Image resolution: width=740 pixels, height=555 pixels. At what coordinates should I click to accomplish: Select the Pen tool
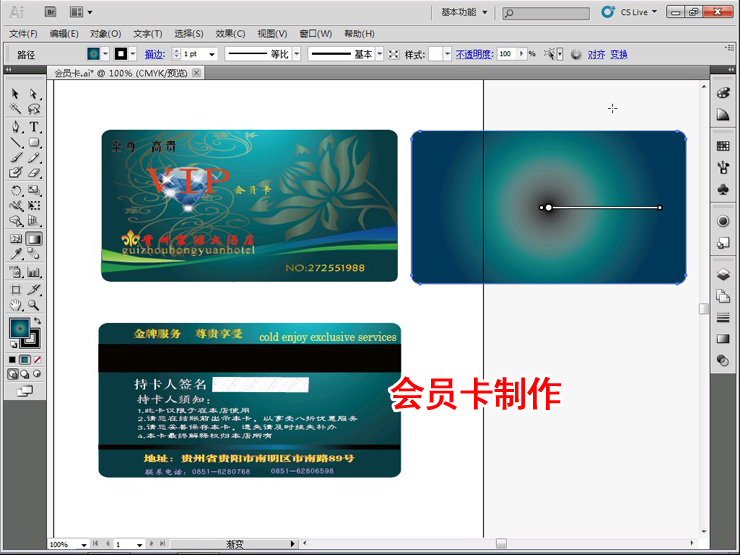coord(16,127)
